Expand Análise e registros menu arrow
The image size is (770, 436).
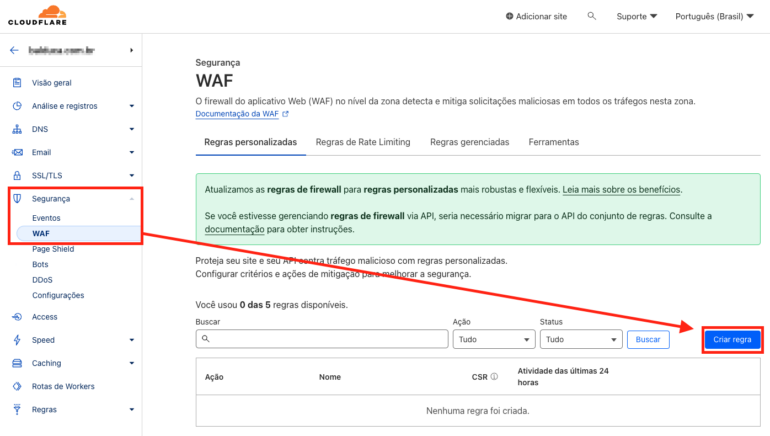click(x=132, y=106)
